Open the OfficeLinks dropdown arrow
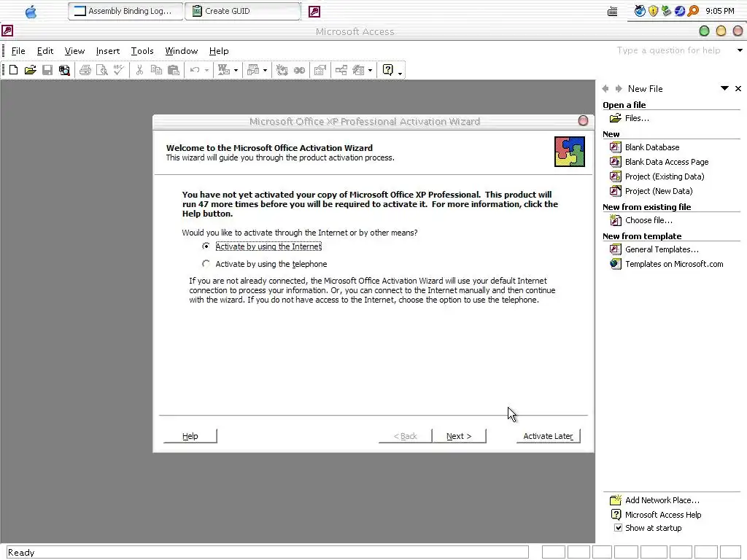Viewport: 747px width, 560px height. (x=236, y=71)
